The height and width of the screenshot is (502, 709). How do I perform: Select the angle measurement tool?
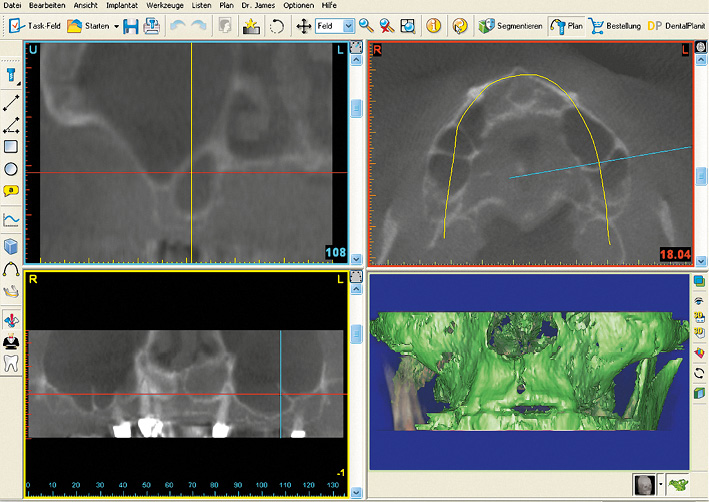11,125
